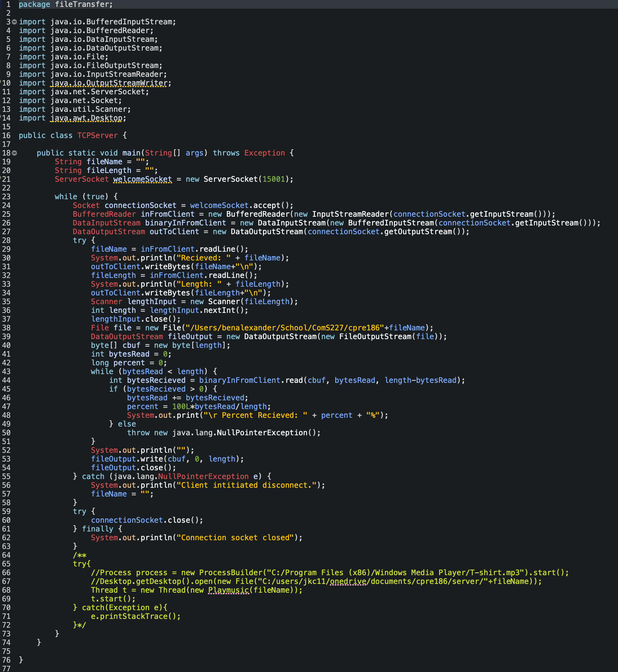Click 'fileOutput.close();' line
Screen dimensions: 618x672
[133, 468]
